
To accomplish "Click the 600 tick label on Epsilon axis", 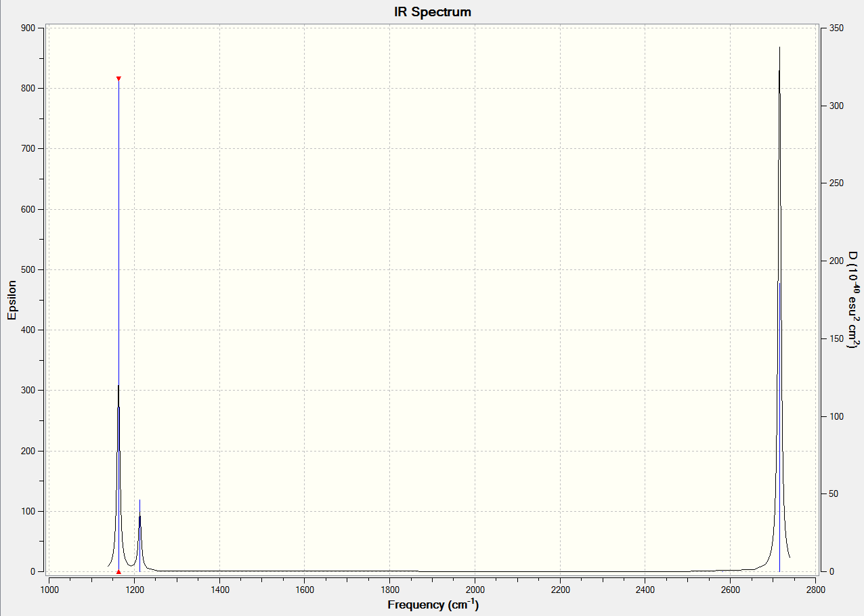I will coord(27,209).
